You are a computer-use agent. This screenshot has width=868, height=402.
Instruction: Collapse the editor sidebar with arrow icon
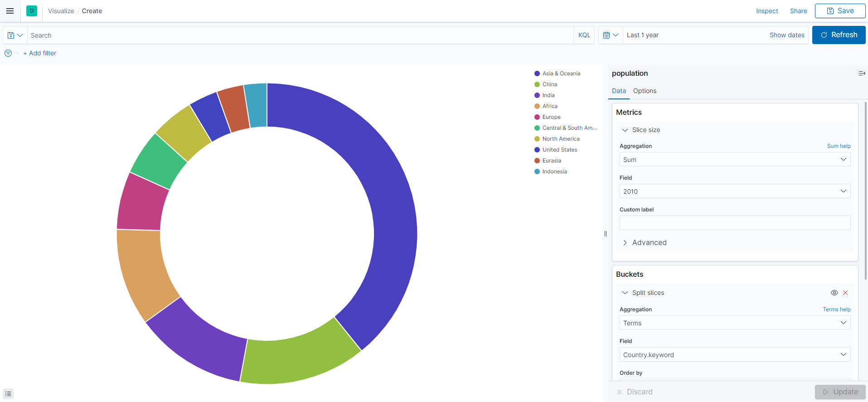(x=862, y=73)
